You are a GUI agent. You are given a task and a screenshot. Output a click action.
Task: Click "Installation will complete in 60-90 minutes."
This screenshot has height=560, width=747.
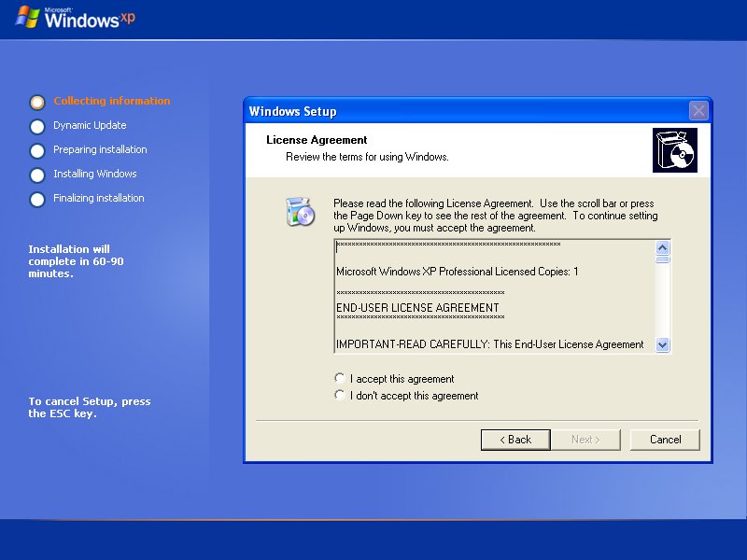[x=76, y=261]
